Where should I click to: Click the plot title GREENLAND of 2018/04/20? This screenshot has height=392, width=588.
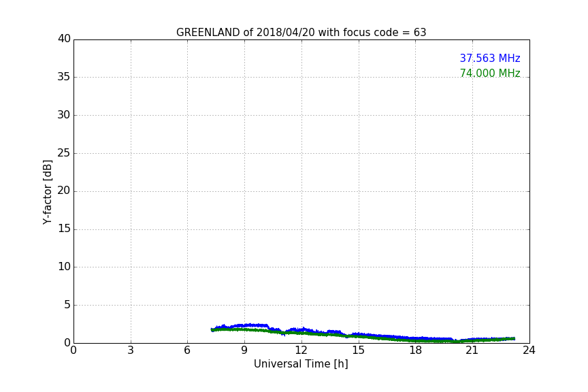[x=301, y=33]
